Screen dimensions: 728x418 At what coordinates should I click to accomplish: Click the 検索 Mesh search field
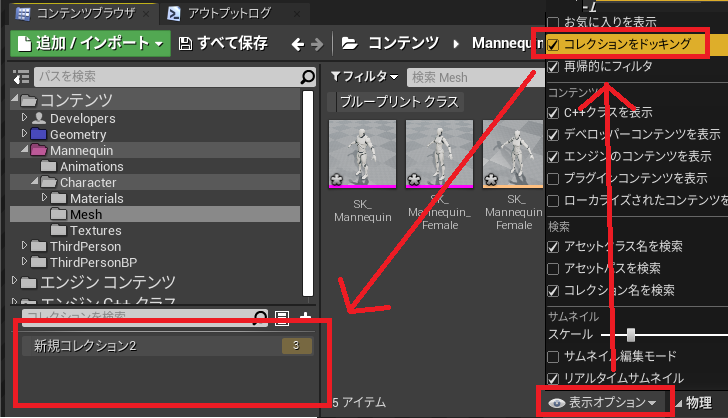point(476,77)
